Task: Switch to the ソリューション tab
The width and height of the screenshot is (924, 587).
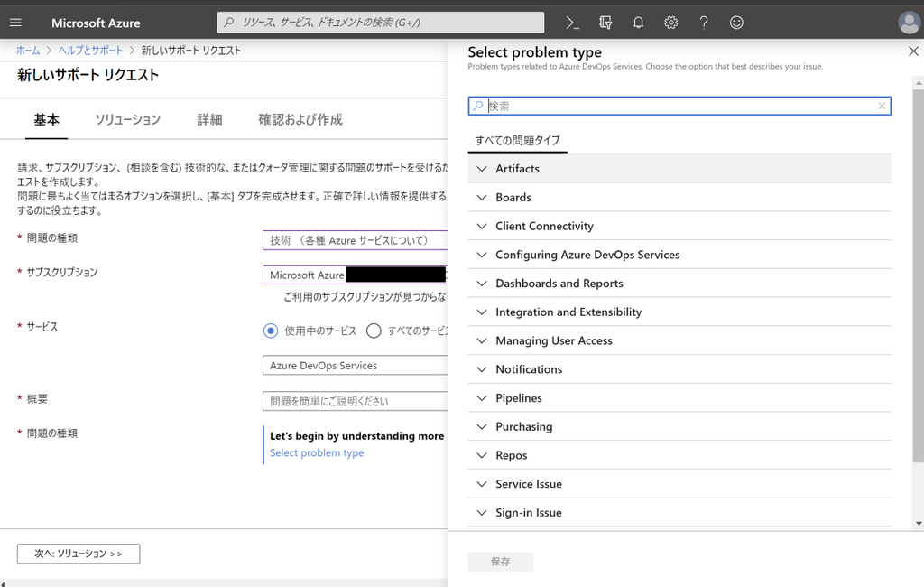Action: point(128,120)
